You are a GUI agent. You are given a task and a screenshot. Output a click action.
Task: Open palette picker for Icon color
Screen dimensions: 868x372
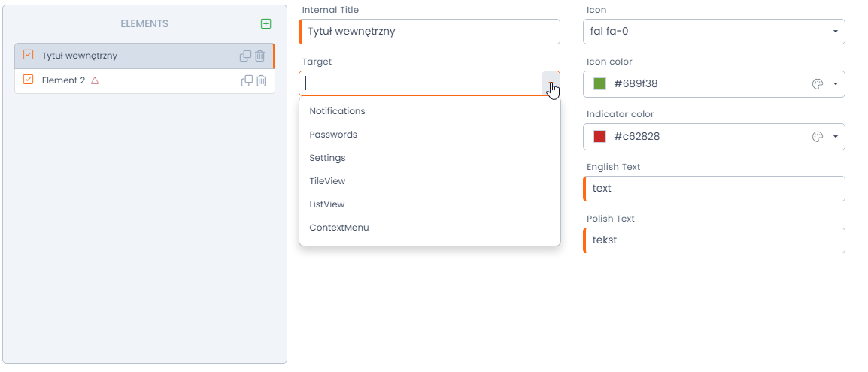tap(818, 84)
